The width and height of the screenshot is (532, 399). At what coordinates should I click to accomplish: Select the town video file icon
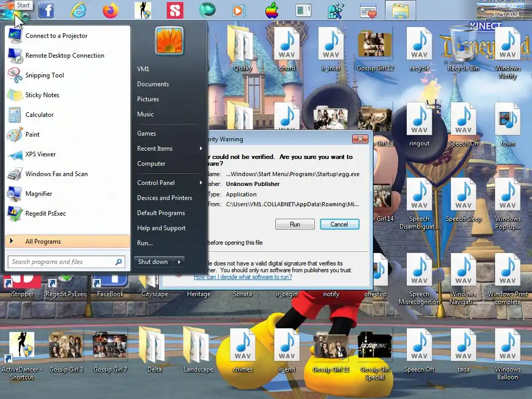[508, 125]
